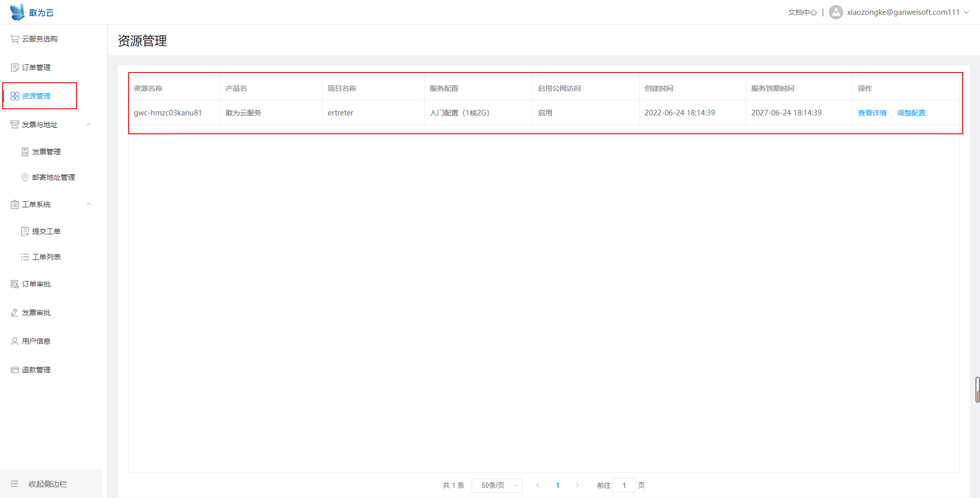Click the 发票审批 pen icon
Viewport: 980px width, 498px height.
pyautogui.click(x=15, y=313)
